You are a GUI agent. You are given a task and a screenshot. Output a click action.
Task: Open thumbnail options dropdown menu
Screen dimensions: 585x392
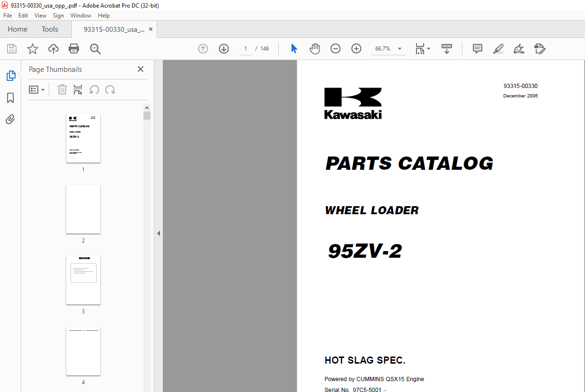(37, 90)
